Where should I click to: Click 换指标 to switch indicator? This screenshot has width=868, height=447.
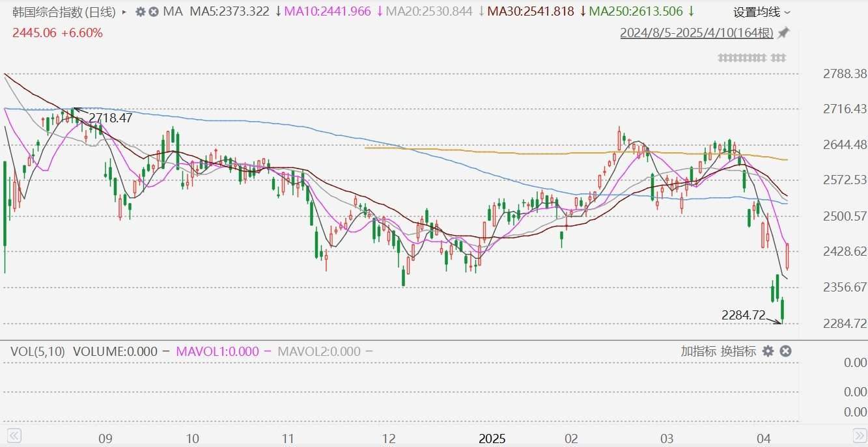(738, 351)
